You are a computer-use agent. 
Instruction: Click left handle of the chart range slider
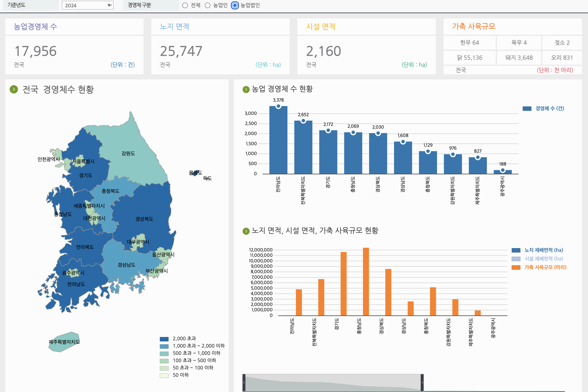point(244,382)
